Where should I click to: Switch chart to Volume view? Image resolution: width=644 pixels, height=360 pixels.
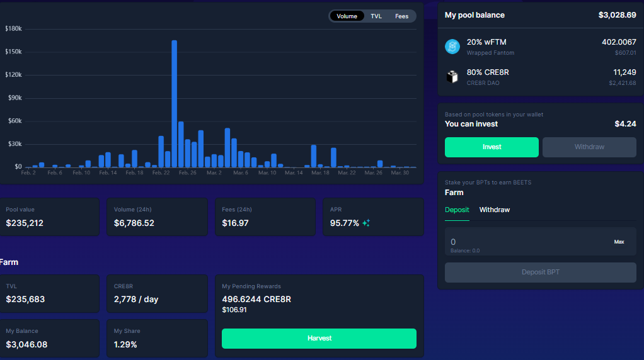[x=347, y=16]
